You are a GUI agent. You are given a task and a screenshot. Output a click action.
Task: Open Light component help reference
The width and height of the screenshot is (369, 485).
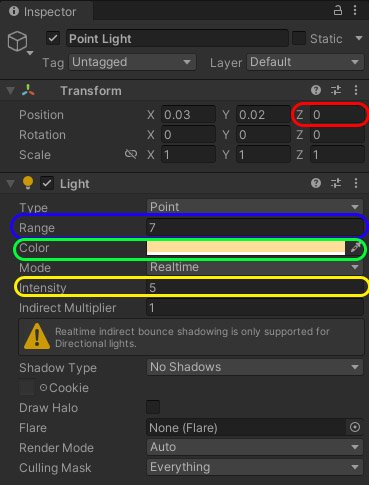[316, 183]
